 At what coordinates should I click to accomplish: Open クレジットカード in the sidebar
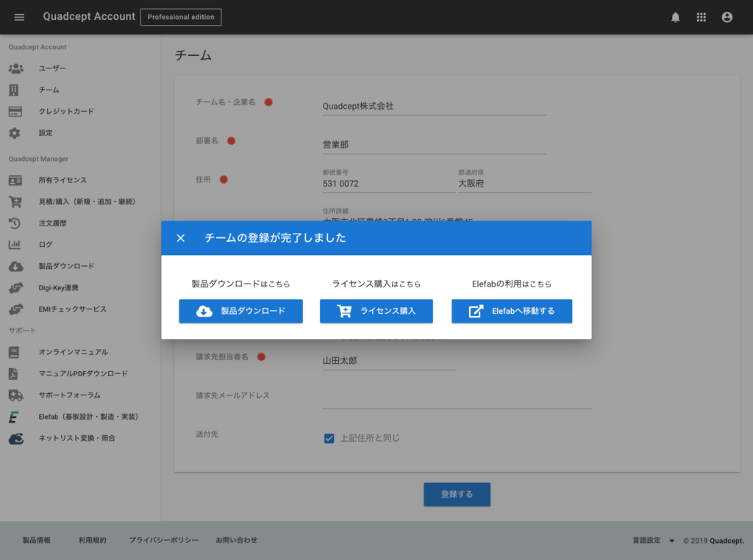pyautogui.click(x=66, y=112)
